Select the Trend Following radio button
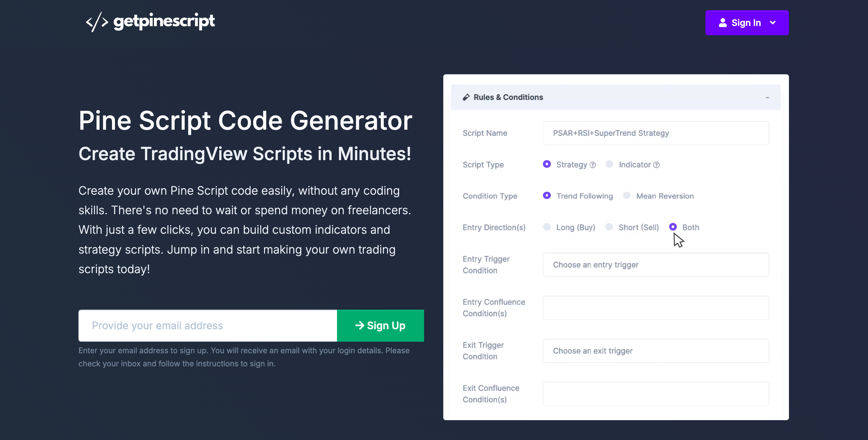This screenshot has width=868, height=440. point(547,196)
